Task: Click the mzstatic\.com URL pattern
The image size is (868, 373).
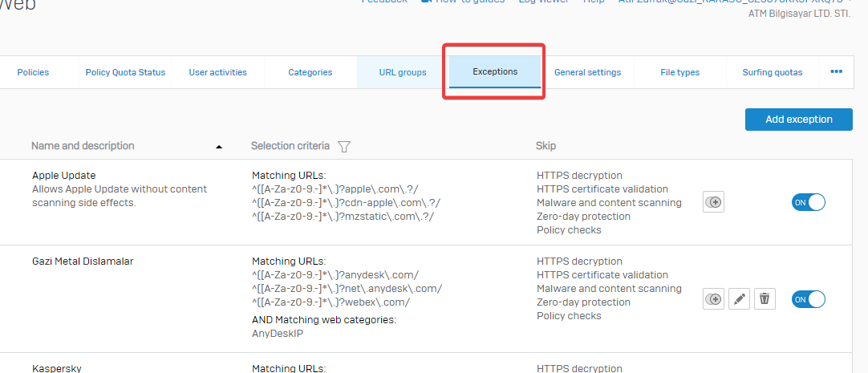Action: [343, 217]
